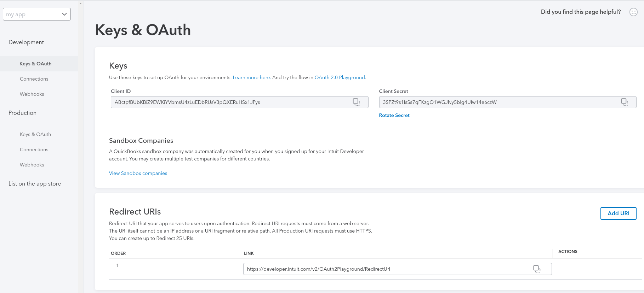The width and height of the screenshot is (644, 293).
Task: Click the sidebar scrollbar up arrow
Action: coord(81,3)
